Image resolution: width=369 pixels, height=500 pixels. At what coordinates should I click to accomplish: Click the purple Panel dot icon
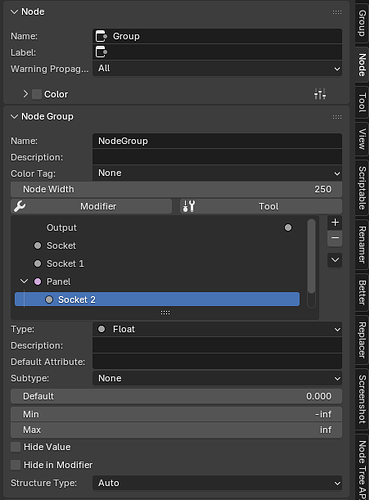(x=38, y=282)
